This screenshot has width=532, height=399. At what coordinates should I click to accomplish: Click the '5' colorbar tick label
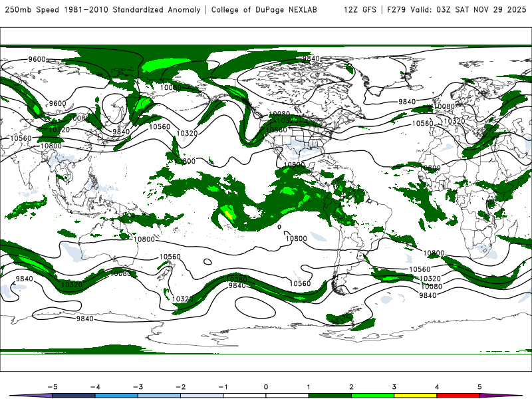coord(479,387)
